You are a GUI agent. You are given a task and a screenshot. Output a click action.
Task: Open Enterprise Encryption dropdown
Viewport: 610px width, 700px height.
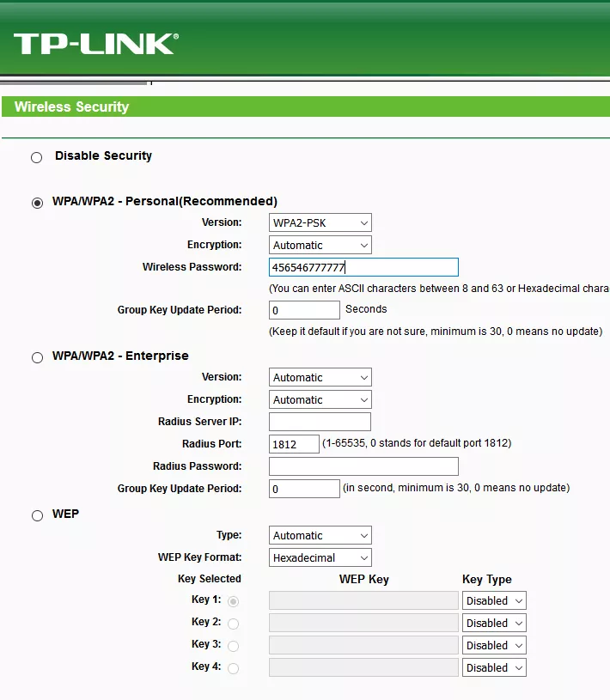[x=320, y=399]
